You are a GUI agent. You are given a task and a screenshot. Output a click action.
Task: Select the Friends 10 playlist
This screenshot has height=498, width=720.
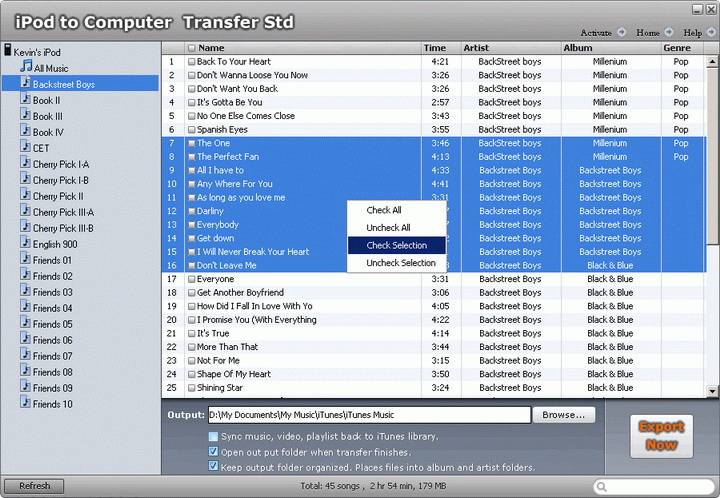53,404
